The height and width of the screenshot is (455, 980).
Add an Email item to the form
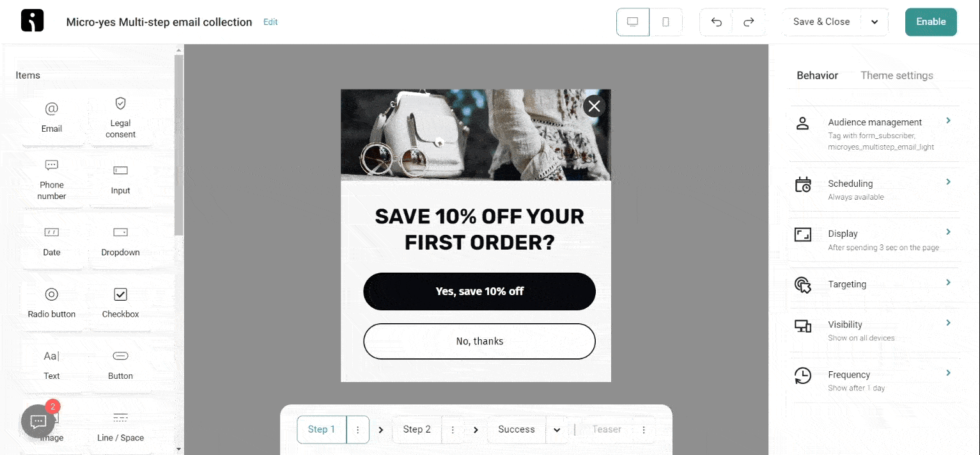(52, 117)
